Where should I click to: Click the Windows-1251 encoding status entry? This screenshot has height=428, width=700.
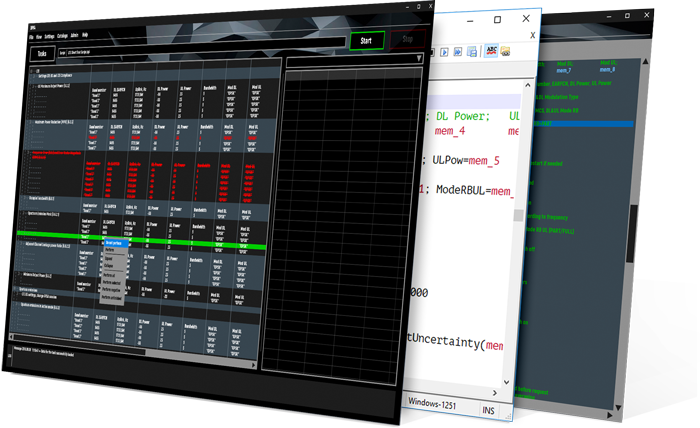432,404
